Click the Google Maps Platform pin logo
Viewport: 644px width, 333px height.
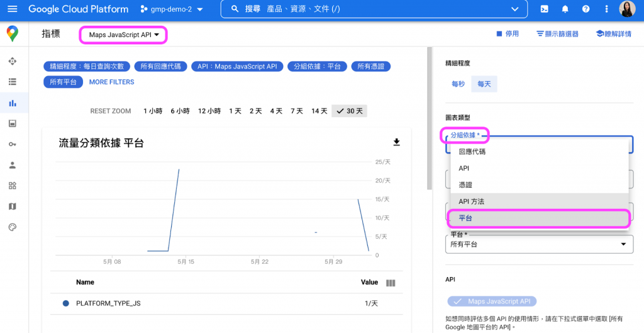click(13, 34)
